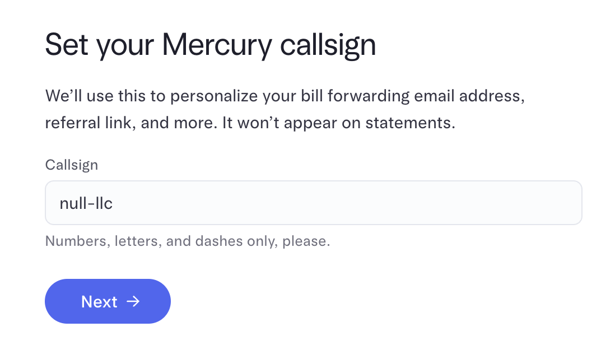Click the word "statements" in the description
The width and height of the screenshot is (615, 364).
click(414, 123)
